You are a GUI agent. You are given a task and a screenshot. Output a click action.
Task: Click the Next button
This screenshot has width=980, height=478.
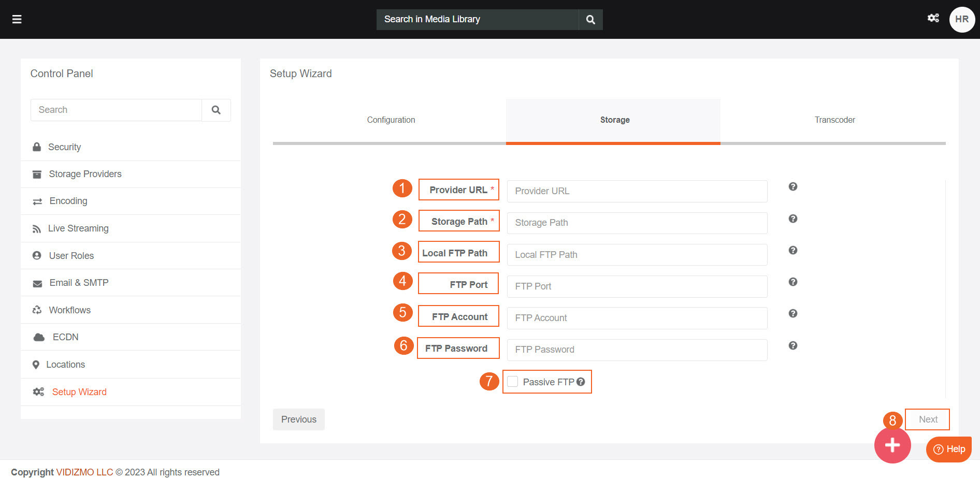(x=928, y=419)
